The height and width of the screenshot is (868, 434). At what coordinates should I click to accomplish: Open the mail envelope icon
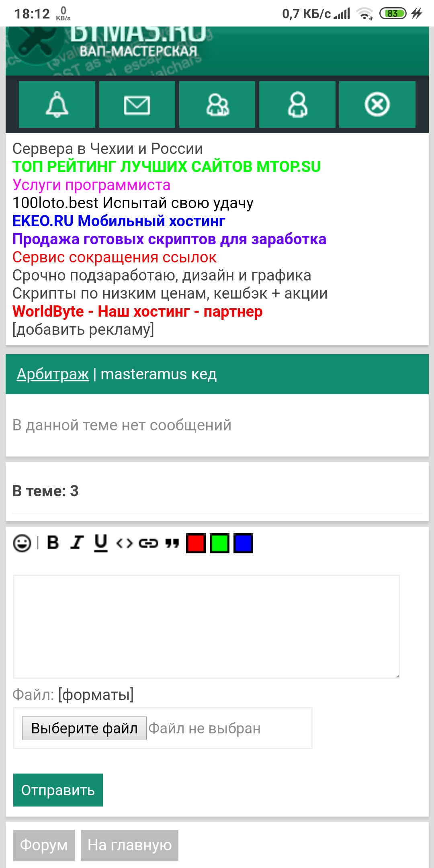(137, 104)
